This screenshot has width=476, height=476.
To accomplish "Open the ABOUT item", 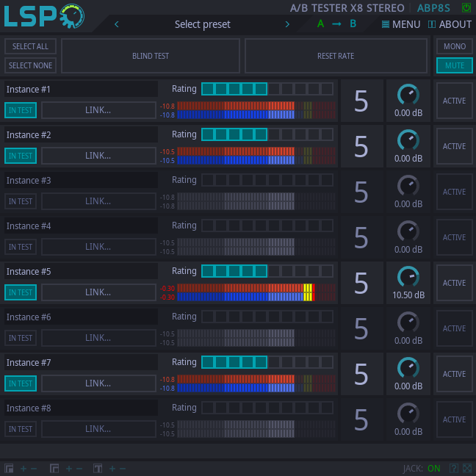I will [x=450, y=24].
